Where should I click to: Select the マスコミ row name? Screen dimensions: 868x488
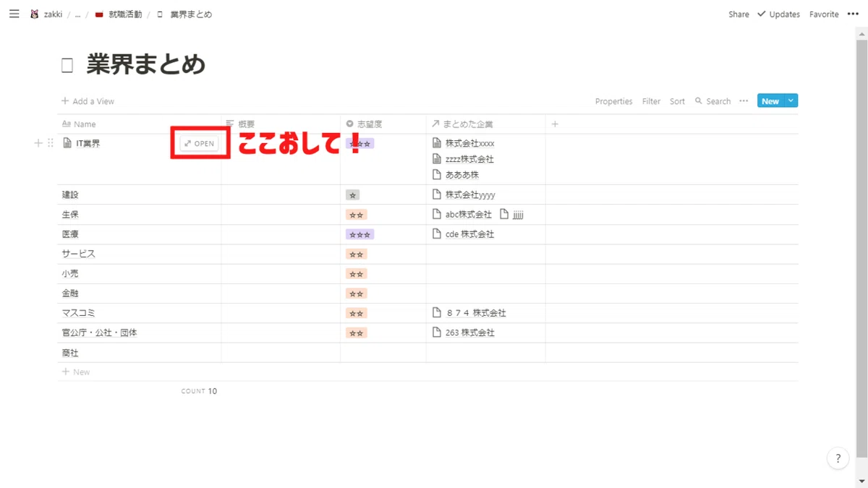click(78, 313)
